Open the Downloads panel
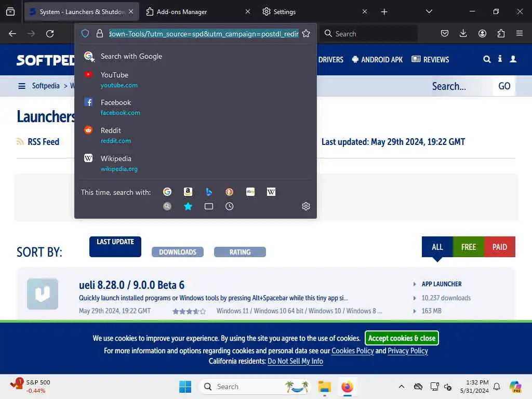The width and height of the screenshot is (532, 399). click(463, 33)
